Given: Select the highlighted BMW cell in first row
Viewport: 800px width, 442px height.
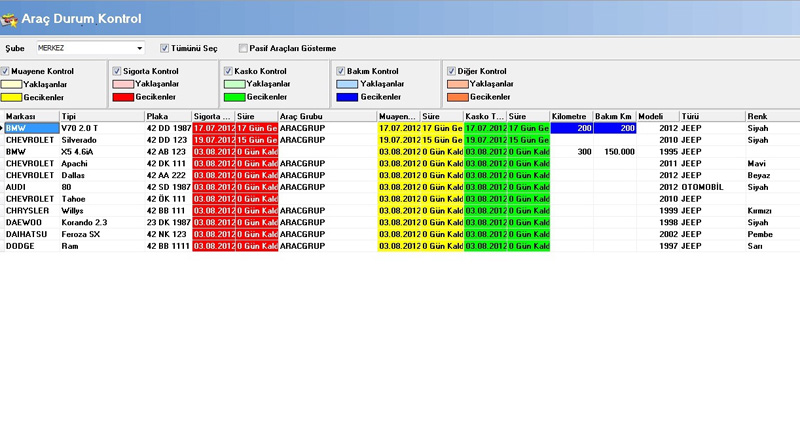Looking at the screenshot, I should pyautogui.click(x=32, y=128).
